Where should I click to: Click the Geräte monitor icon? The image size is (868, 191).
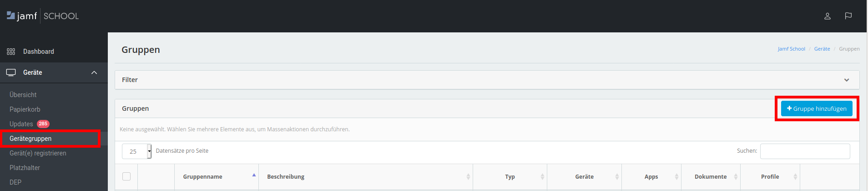(x=11, y=72)
